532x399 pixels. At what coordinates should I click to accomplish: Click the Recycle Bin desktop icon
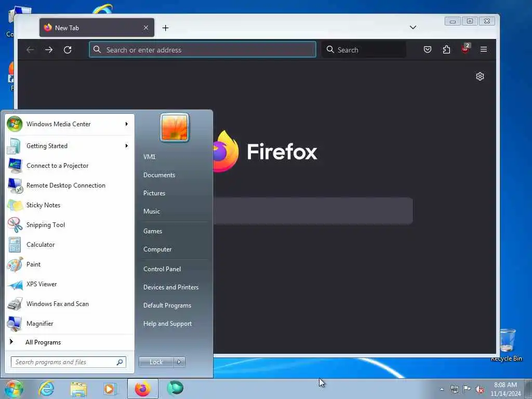(507, 345)
